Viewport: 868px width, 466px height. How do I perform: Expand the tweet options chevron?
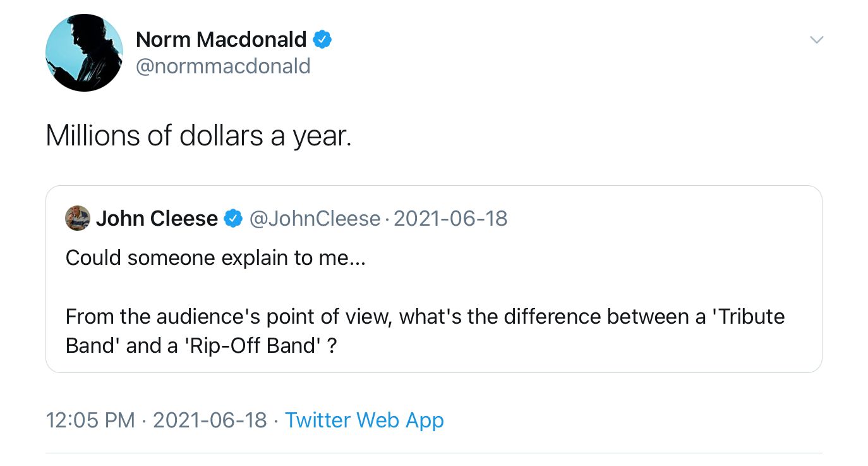[x=816, y=40]
